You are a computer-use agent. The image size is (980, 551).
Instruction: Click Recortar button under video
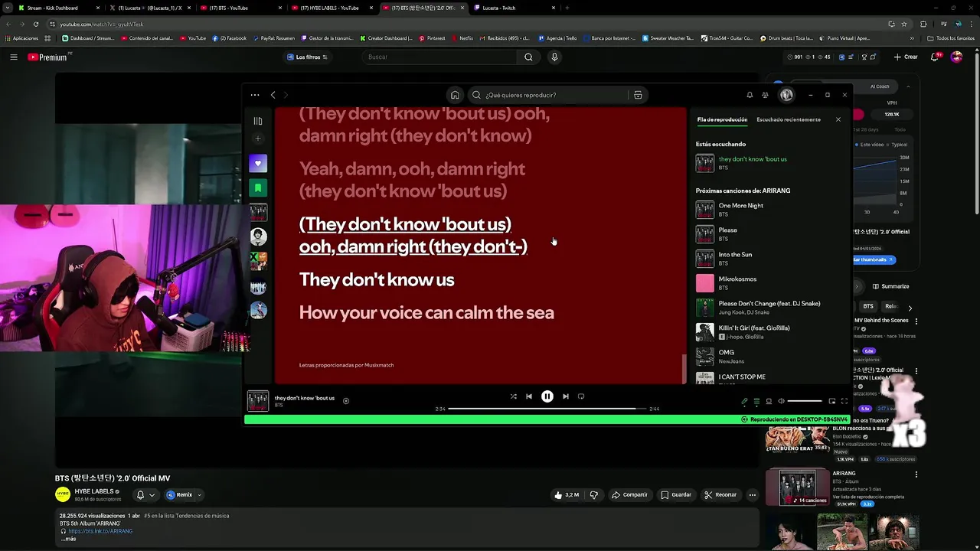(x=720, y=495)
